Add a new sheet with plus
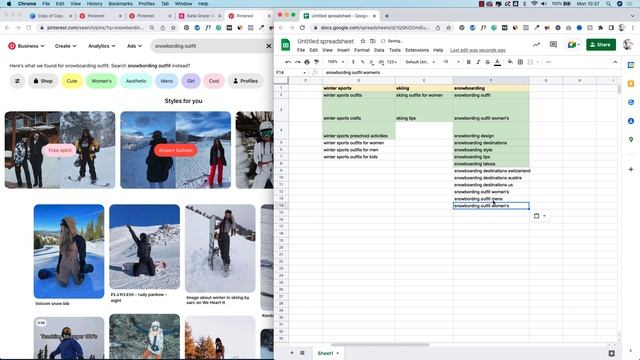640x360 pixels. click(x=292, y=353)
